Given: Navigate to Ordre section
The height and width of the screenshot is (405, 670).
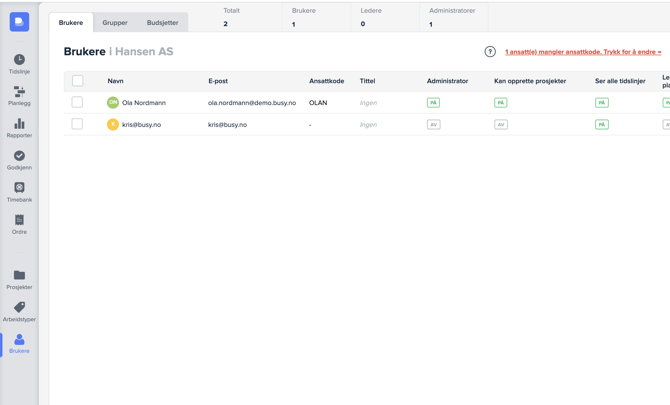Looking at the screenshot, I should [19, 224].
